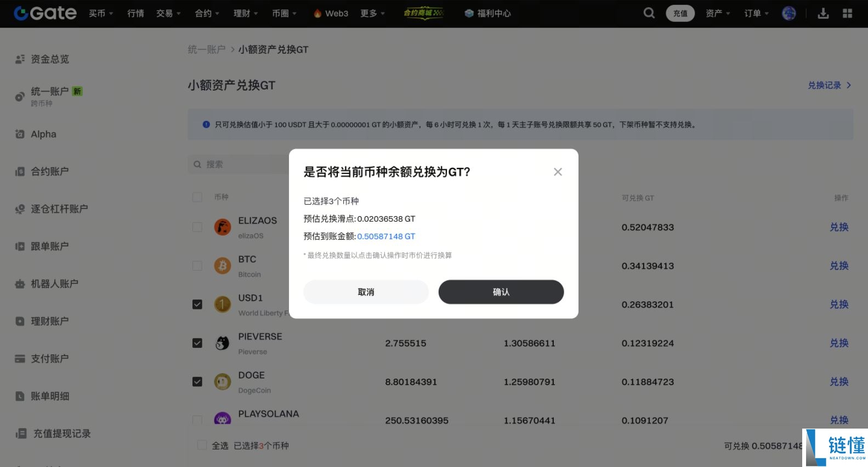Click the ELIZAOS coin icon
The height and width of the screenshot is (467, 868).
(223, 227)
